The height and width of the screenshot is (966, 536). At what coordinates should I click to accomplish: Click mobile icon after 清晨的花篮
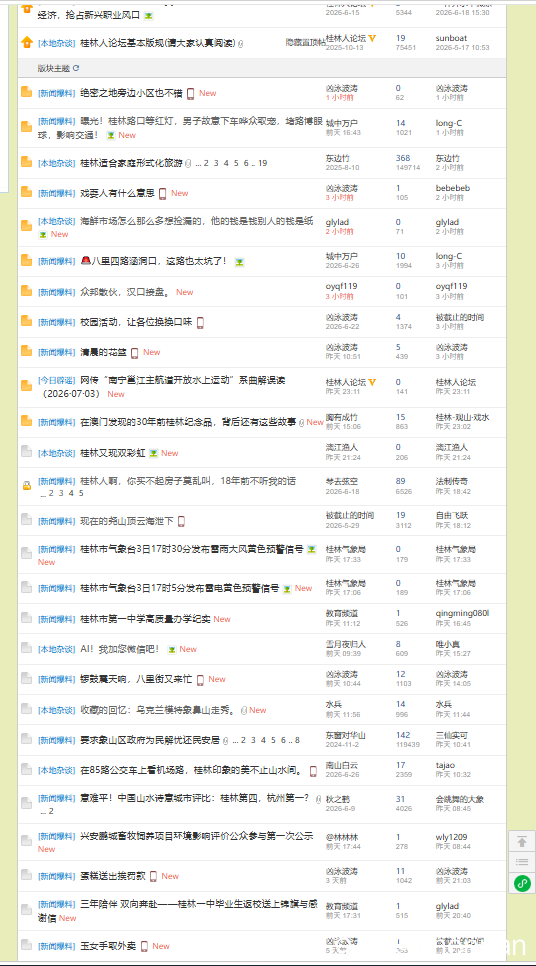[x=134, y=352]
